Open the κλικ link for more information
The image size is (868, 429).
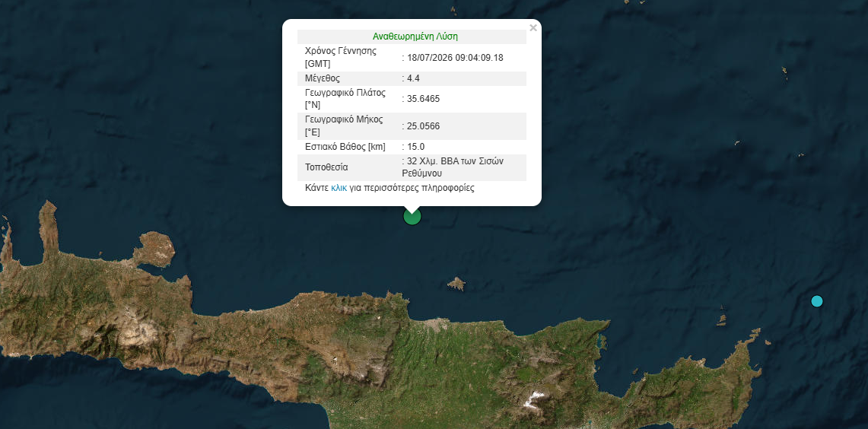point(339,188)
